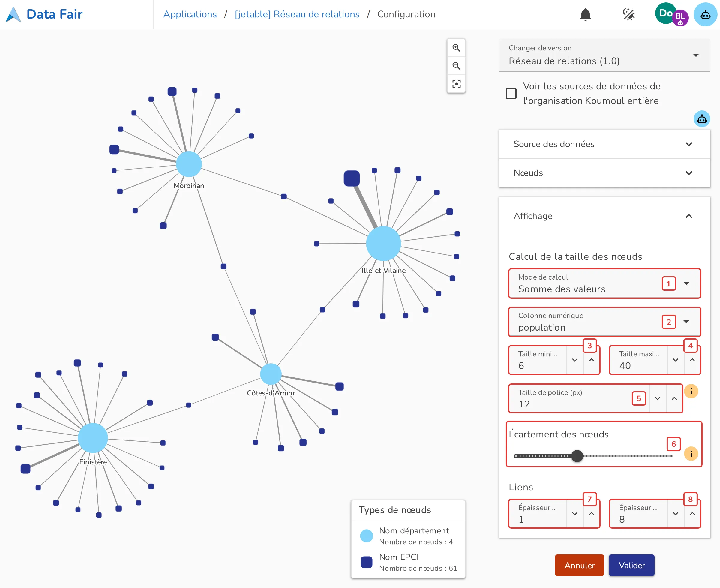Viewport: 720px width, 588px height.
Task: Click the zoom out magnifier icon
Action: (456, 66)
